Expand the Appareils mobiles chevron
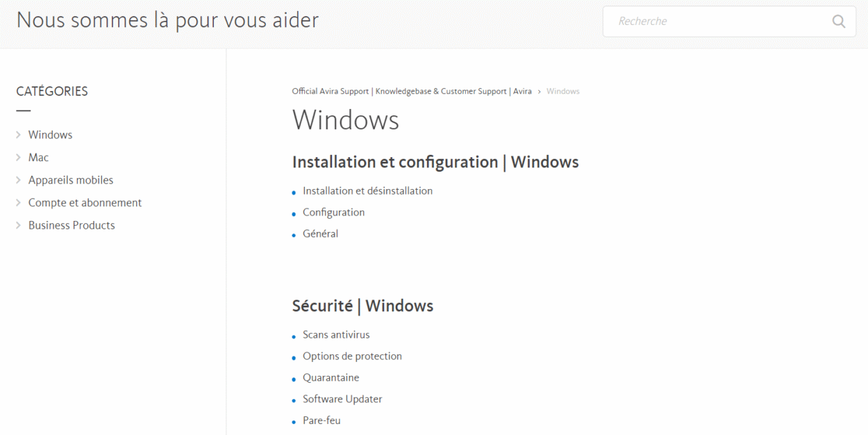The height and width of the screenshot is (435, 868). [x=19, y=180]
